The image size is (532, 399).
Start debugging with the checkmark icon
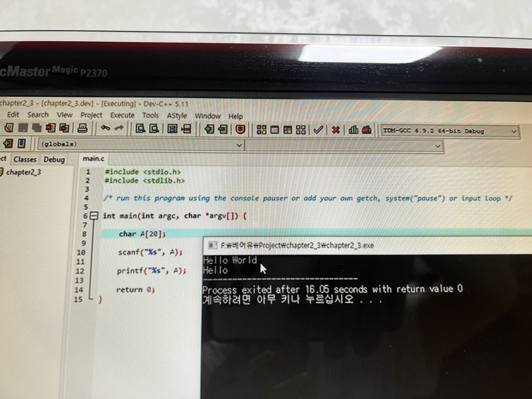point(318,130)
